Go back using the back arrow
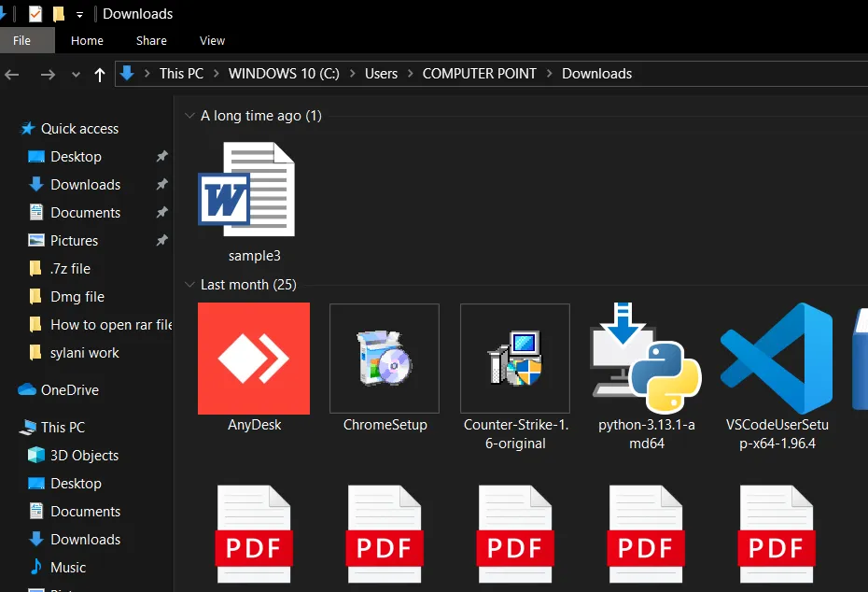Image resolution: width=868 pixels, height=592 pixels. (12, 74)
